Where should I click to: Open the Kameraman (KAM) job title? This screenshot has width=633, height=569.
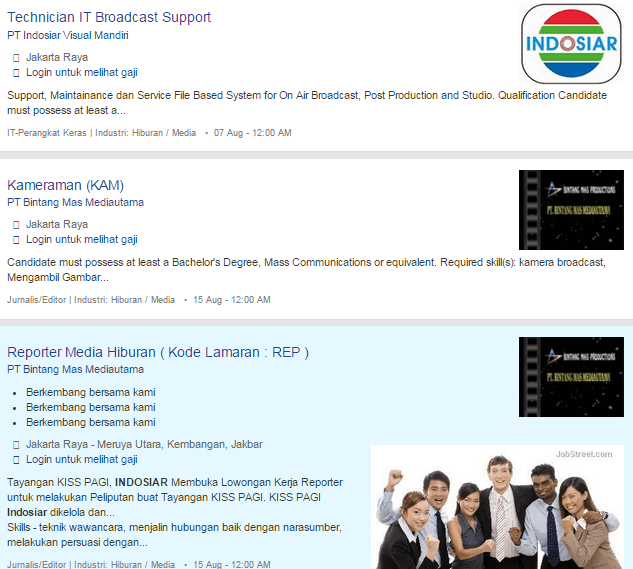[65, 184]
